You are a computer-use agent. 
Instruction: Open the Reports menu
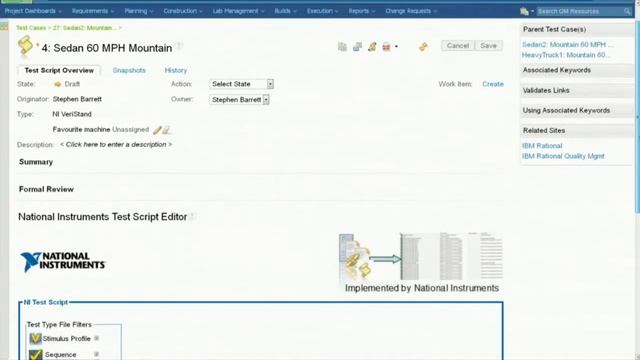coord(362,11)
